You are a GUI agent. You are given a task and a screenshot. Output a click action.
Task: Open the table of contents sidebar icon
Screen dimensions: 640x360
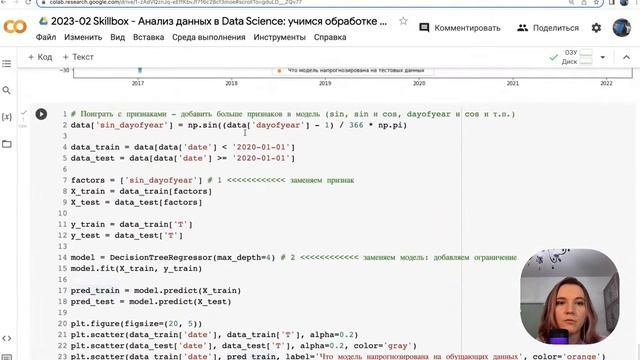[x=7, y=64]
